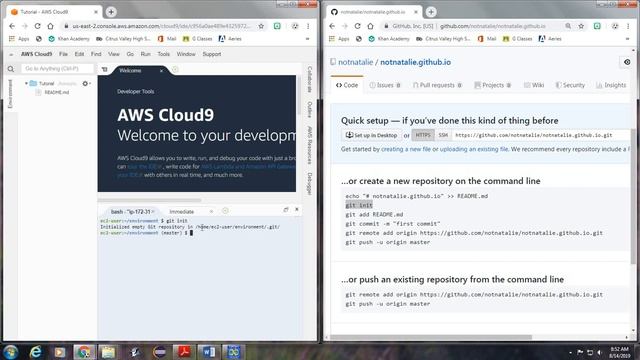Go back in the Cloud9 browser window
The image size is (640, 360).
[x=12, y=26]
